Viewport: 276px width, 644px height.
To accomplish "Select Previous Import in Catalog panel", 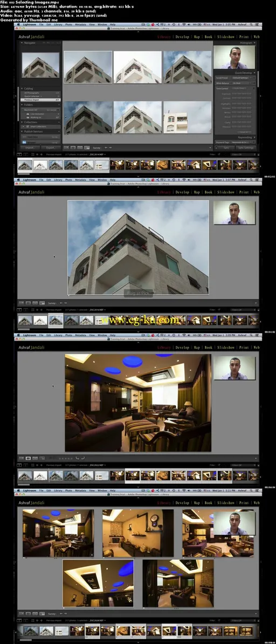I will pyautogui.click(x=40, y=100).
